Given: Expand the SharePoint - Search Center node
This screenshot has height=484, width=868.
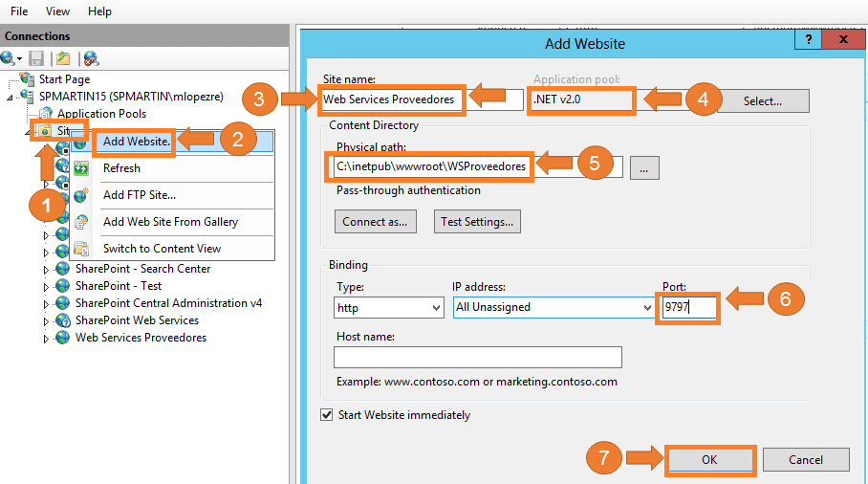Looking at the screenshot, I should [x=46, y=270].
